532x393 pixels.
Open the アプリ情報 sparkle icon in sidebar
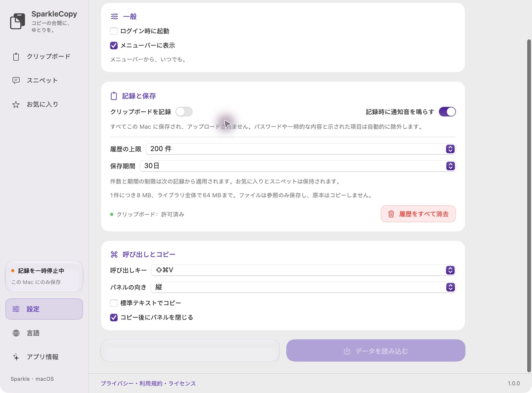point(16,357)
